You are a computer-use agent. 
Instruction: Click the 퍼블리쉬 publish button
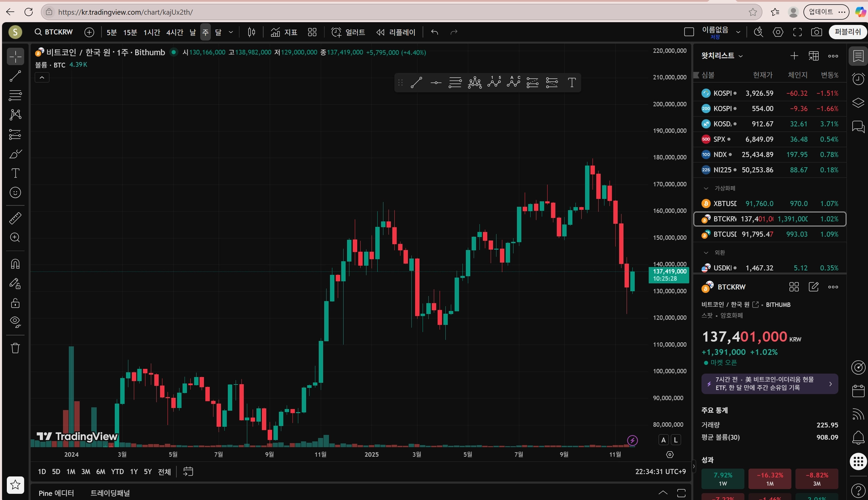[x=847, y=32]
